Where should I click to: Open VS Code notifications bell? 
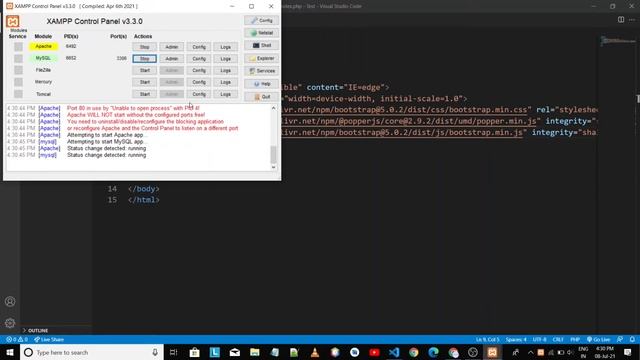click(632, 340)
